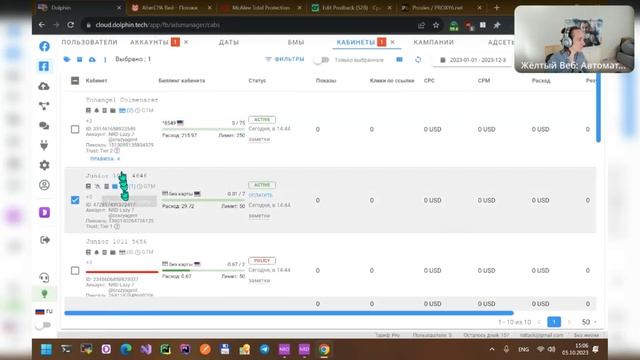
Task: Open a new browser tab
Action: pos(496,7)
